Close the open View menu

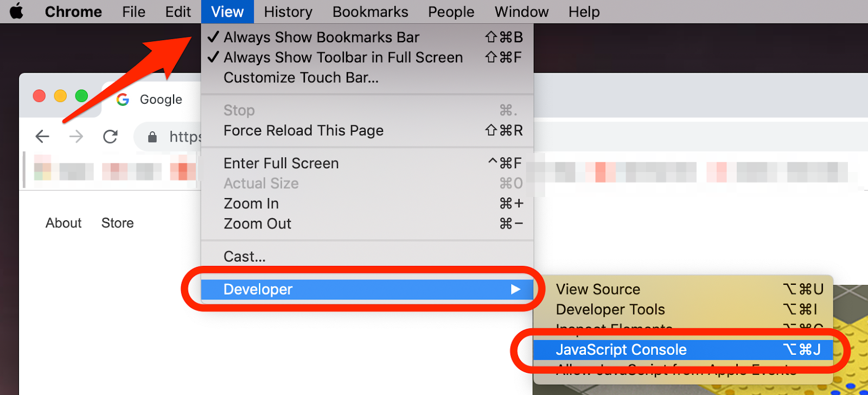click(x=227, y=11)
